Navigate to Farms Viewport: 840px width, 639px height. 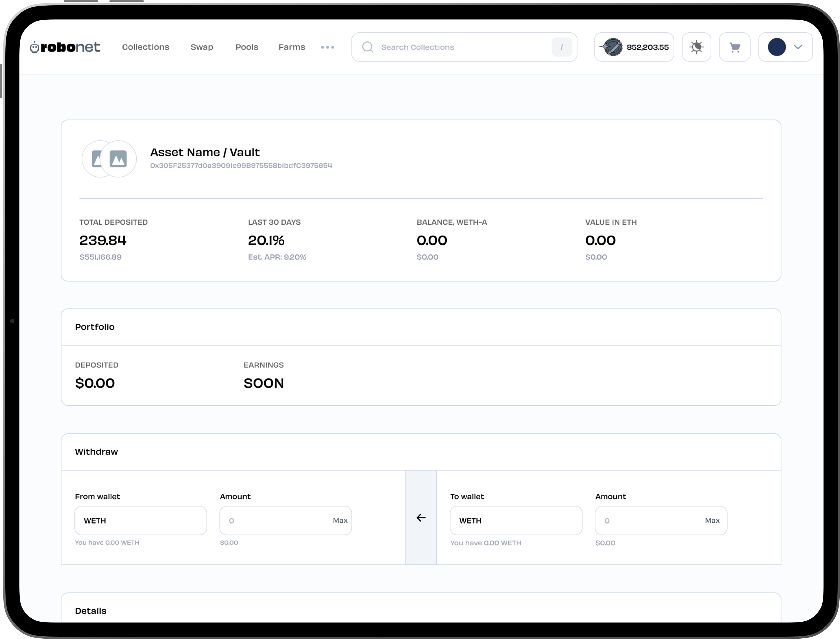pos(292,47)
